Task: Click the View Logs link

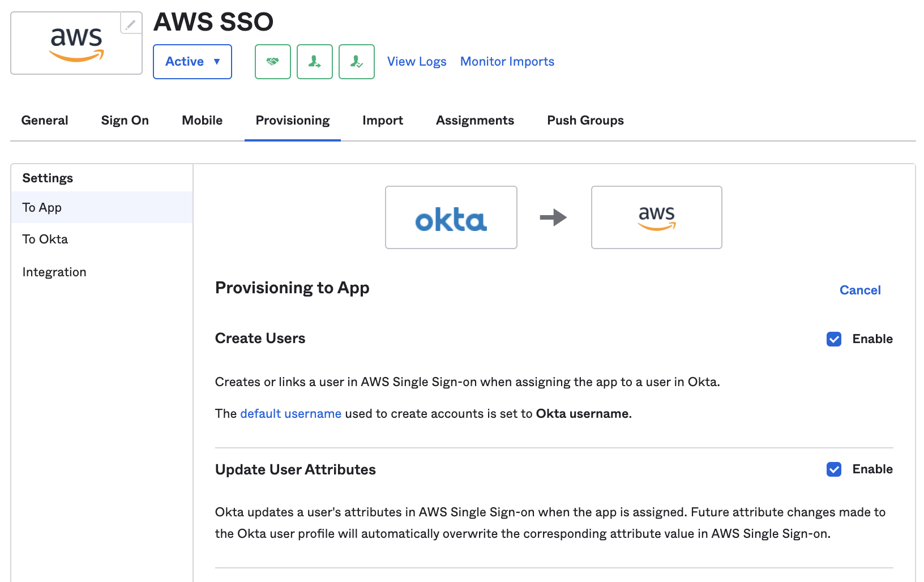Action: (x=417, y=61)
